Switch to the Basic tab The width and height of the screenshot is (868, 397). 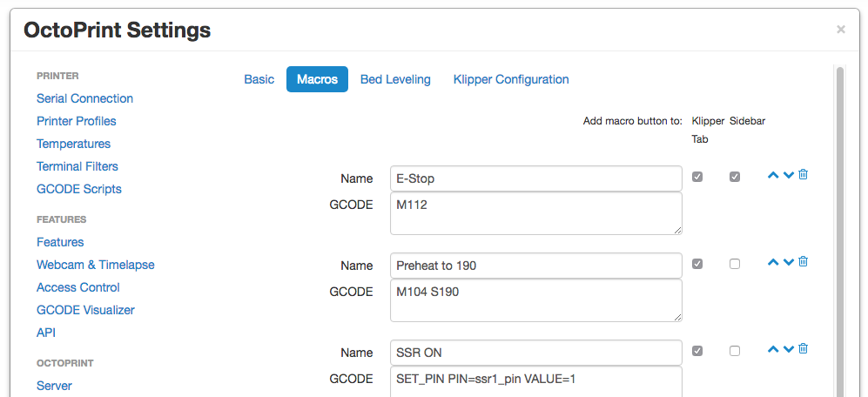coord(259,79)
